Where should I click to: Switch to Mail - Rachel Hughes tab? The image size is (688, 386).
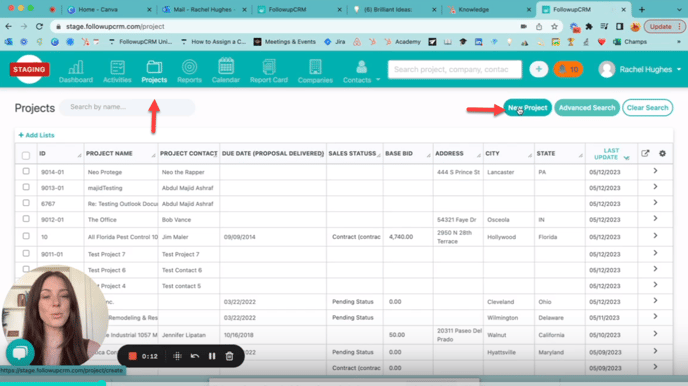pyautogui.click(x=204, y=9)
